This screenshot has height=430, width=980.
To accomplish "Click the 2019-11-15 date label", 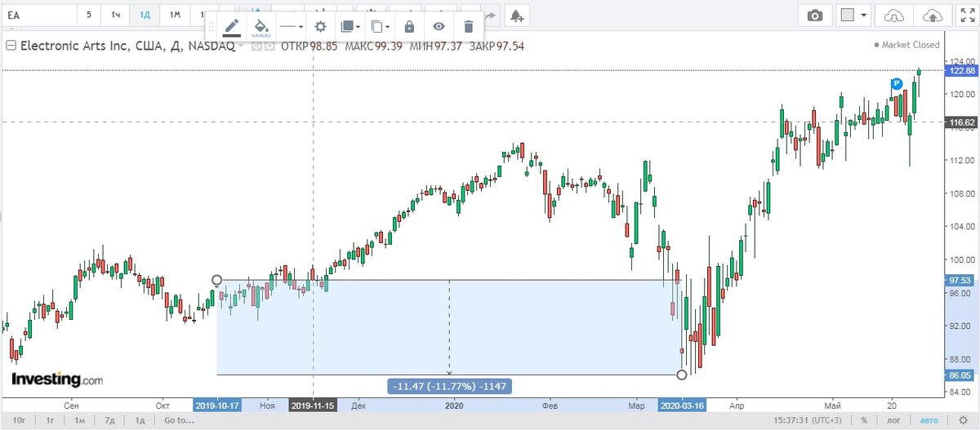I will click(314, 406).
